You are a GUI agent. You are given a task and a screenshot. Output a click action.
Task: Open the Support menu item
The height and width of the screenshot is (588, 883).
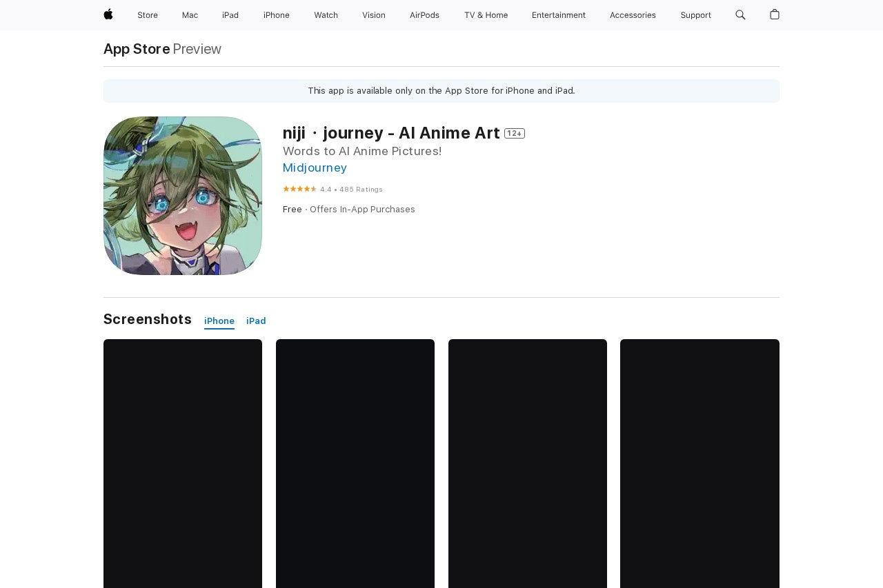click(695, 15)
